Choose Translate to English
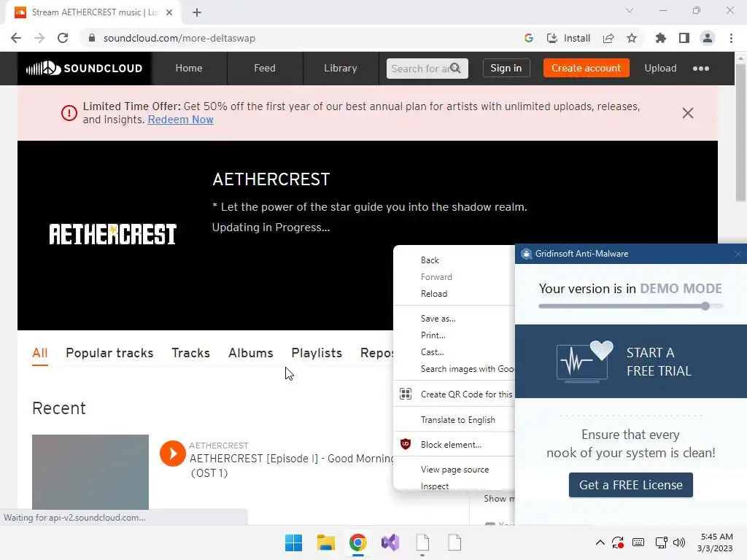Viewport: 747px width, 560px height. 454,419
